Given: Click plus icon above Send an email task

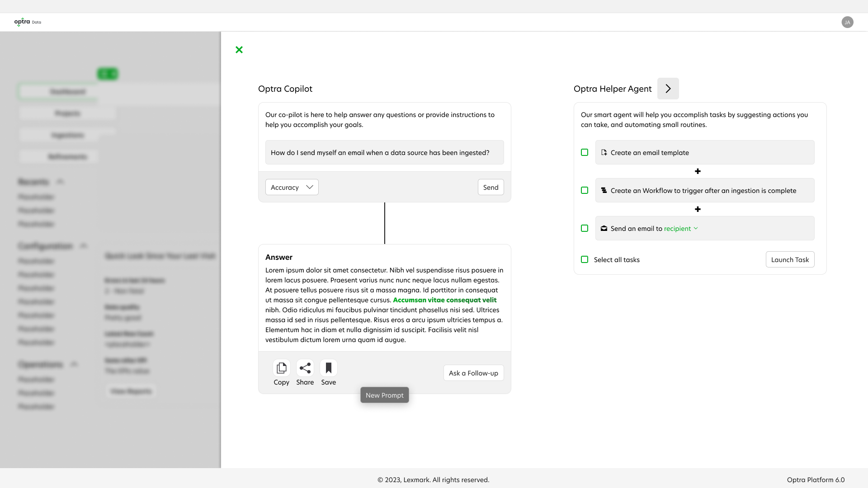Looking at the screenshot, I should point(698,209).
